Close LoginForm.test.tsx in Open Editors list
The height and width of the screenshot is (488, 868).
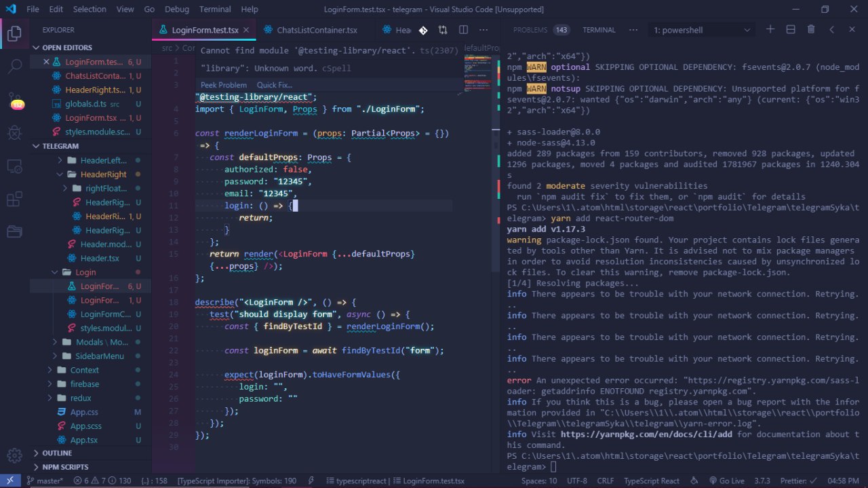coord(46,62)
